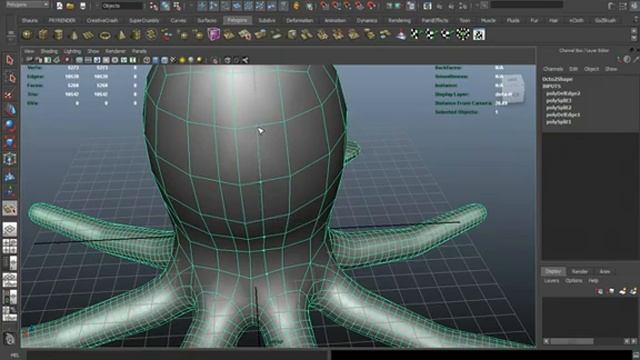Screen dimensions: 640x360
Task: Switch to the Dynamics shelf tab
Action: 367,20
